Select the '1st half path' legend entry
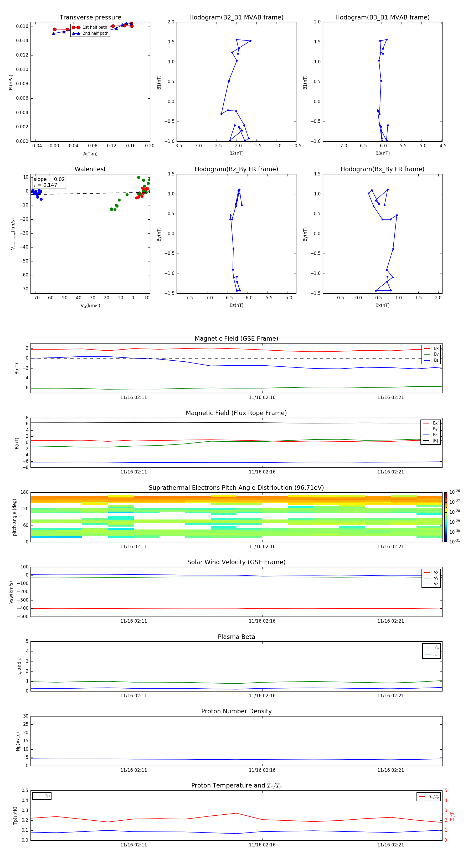 (x=90, y=27)
